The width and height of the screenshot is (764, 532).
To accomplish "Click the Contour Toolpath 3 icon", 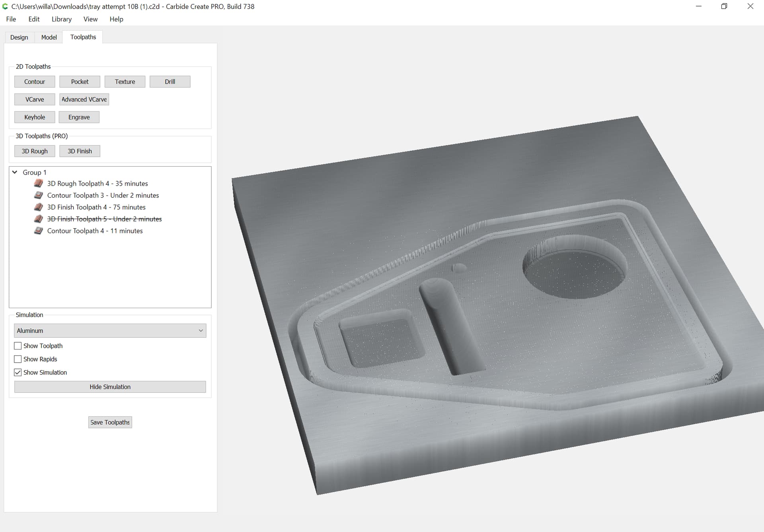I will [39, 195].
